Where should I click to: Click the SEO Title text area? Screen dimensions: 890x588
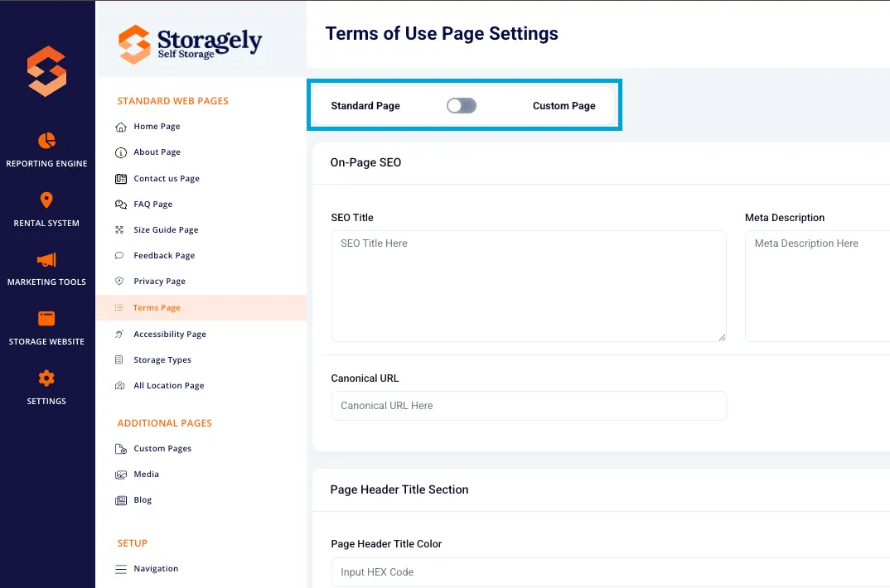coord(529,286)
